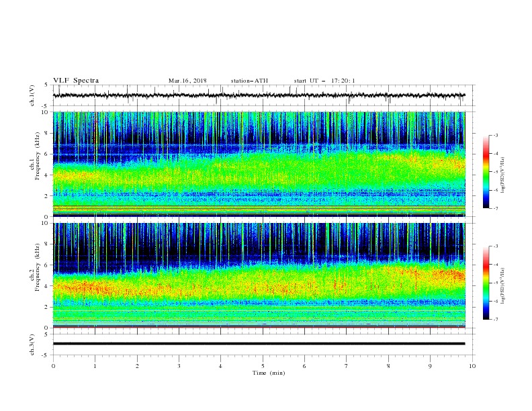Viewport: 532px width, 411px height.
Task: Click the "8" kHz tick on ch.1 frequency axis
Action: 47,133
